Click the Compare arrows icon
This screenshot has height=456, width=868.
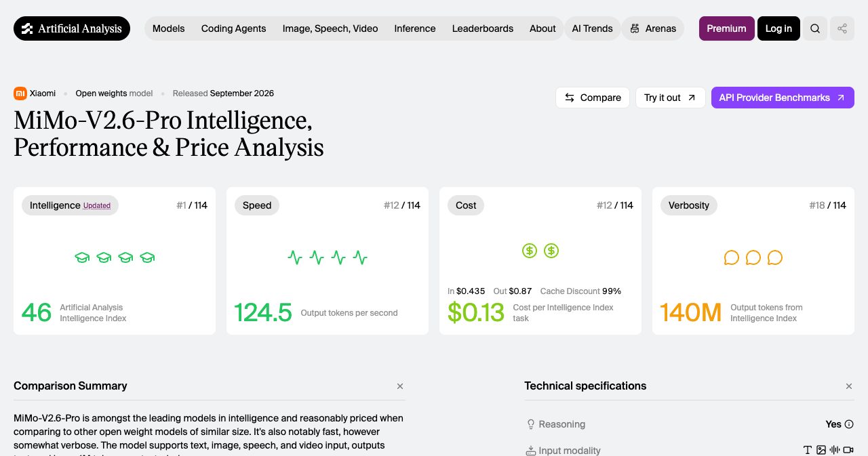tap(570, 98)
